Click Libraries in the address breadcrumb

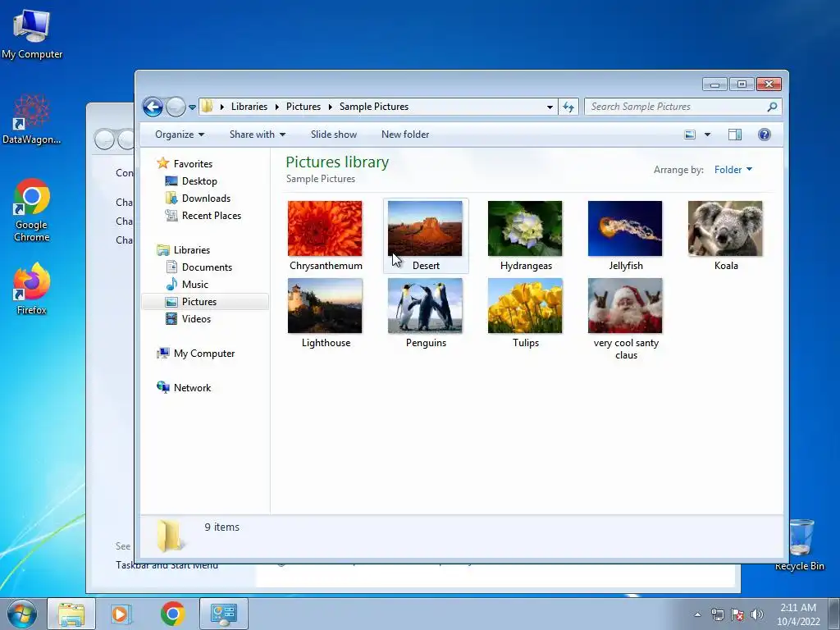tap(249, 107)
